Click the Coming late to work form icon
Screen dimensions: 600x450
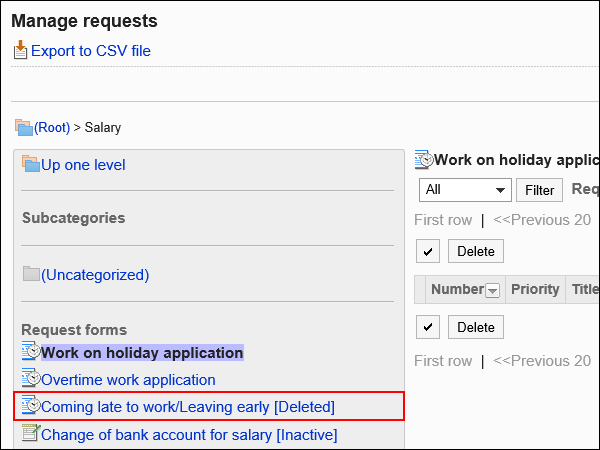(31, 405)
